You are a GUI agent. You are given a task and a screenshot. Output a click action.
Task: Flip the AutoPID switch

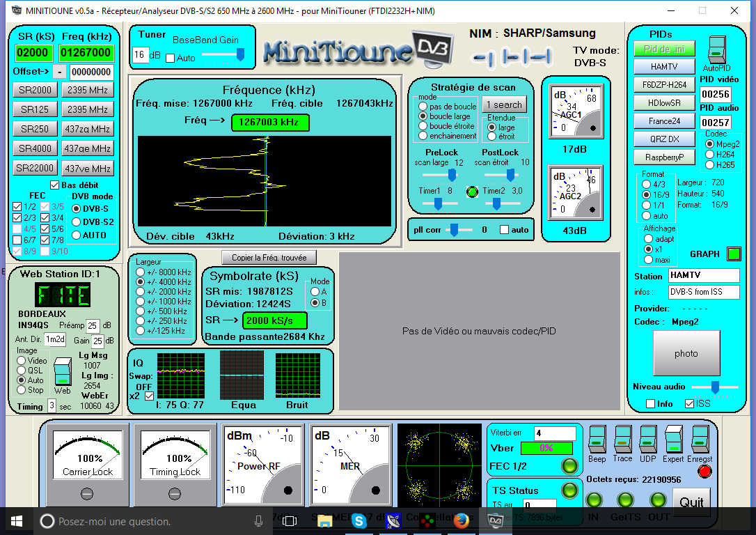(x=717, y=49)
